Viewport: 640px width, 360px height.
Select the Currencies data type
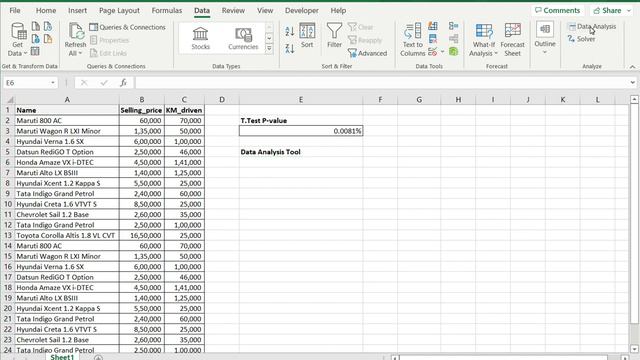(x=243, y=38)
